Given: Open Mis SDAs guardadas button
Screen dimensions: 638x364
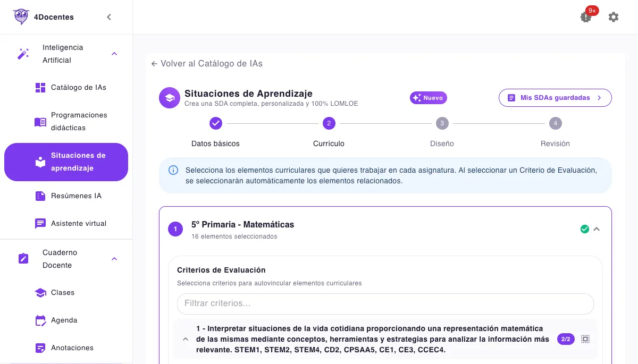Looking at the screenshot, I should click(x=555, y=98).
